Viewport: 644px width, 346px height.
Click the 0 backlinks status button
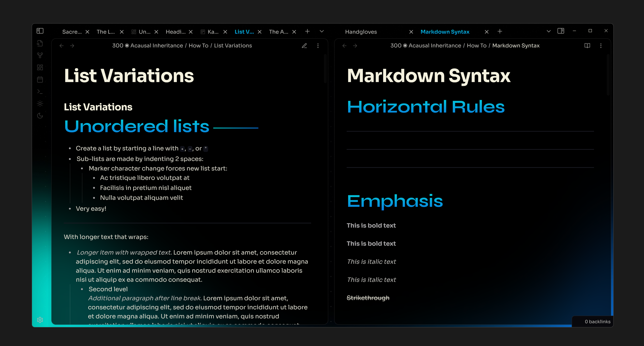tap(597, 322)
